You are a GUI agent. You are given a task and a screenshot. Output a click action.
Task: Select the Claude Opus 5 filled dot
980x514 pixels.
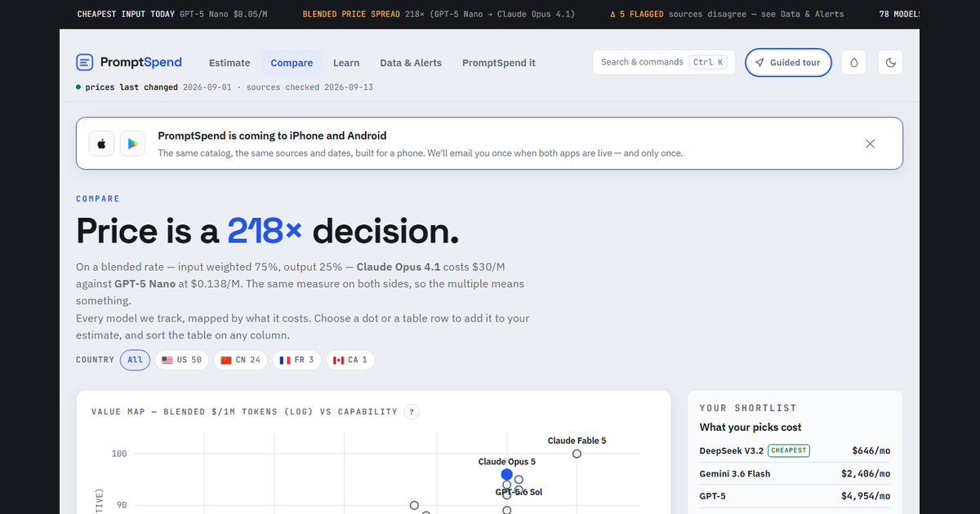pyautogui.click(x=507, y=474)
